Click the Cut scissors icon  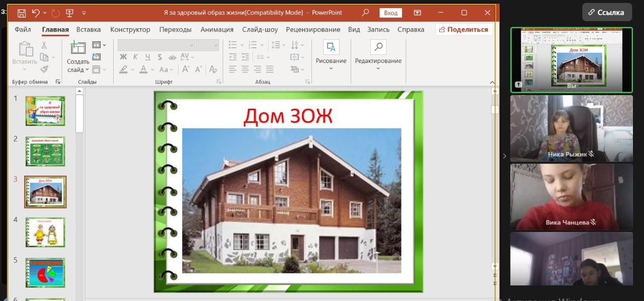pos(44,45)
